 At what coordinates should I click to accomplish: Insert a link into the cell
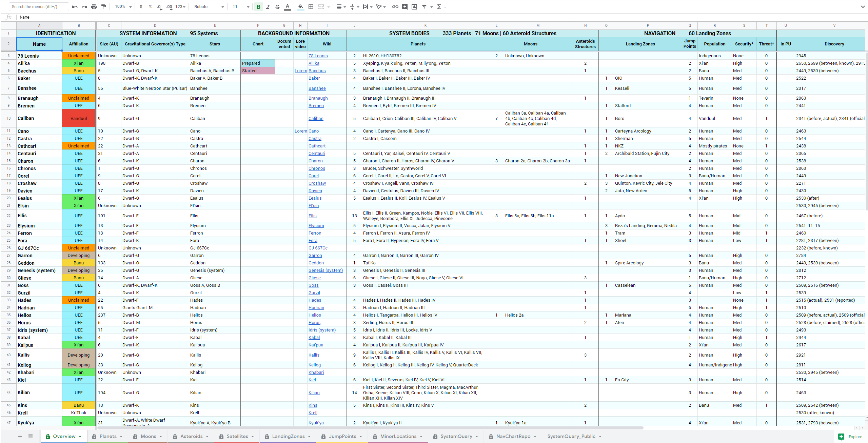coord(395,6)
